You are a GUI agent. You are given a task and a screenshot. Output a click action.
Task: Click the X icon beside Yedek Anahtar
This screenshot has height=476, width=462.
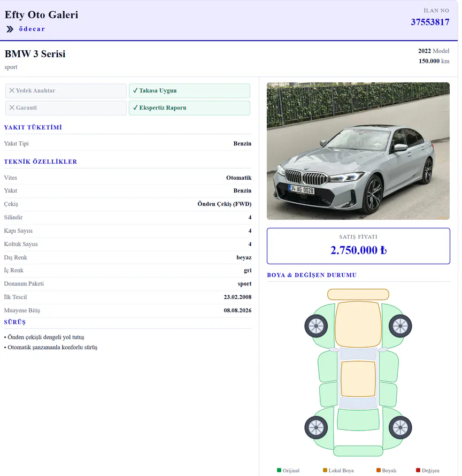[12, 90]
